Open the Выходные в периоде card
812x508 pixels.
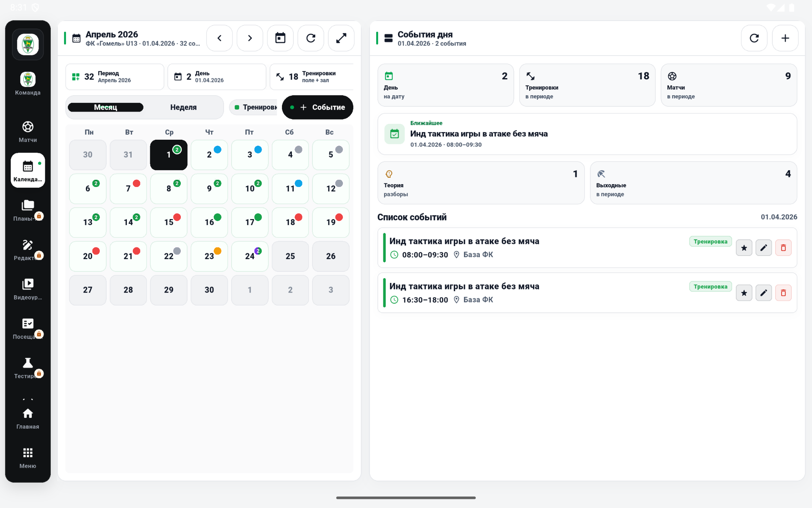pos(693,183)
